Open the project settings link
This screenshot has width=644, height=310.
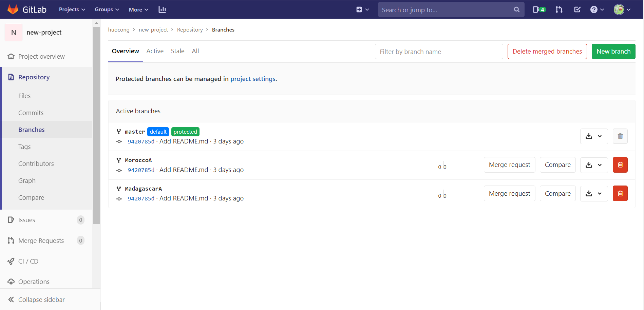pos(253,79)
